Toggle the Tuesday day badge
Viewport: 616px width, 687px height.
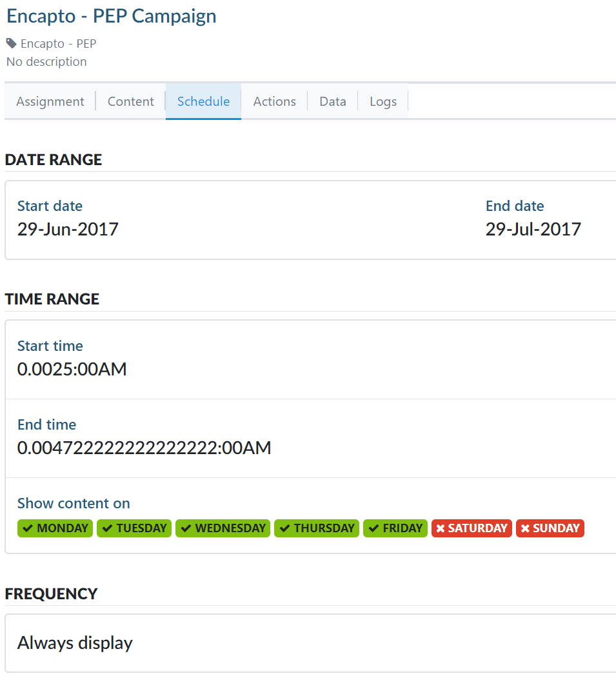point(134,528)
